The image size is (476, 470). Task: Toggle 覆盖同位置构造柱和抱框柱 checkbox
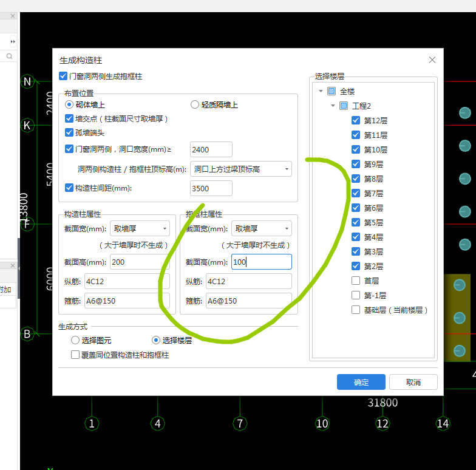[75, 355]
